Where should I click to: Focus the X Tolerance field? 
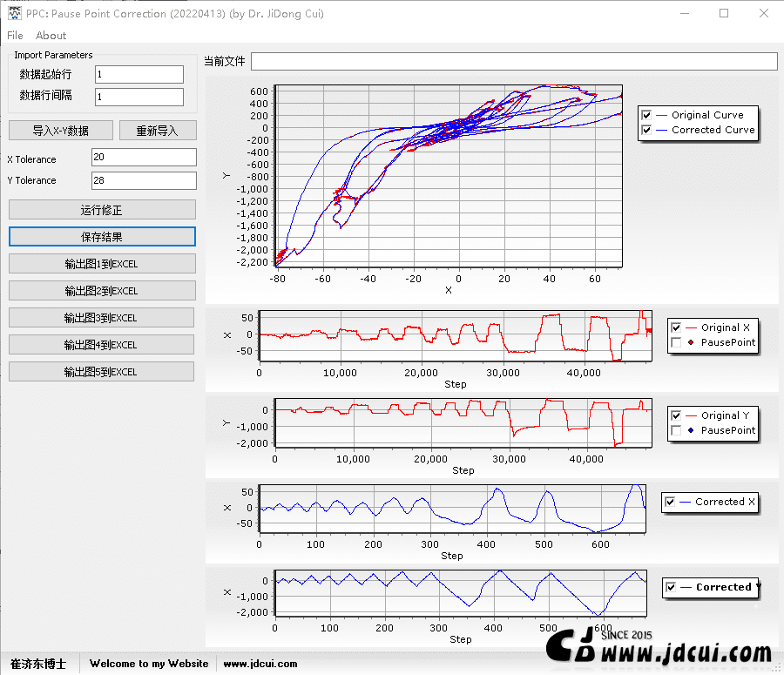[x=144, y=157]
